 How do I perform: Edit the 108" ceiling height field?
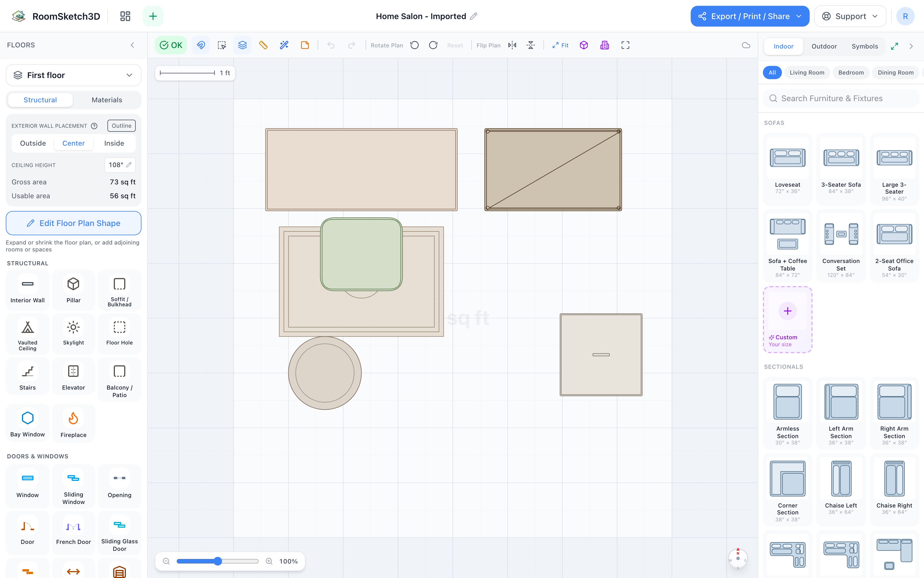[120, 165]
